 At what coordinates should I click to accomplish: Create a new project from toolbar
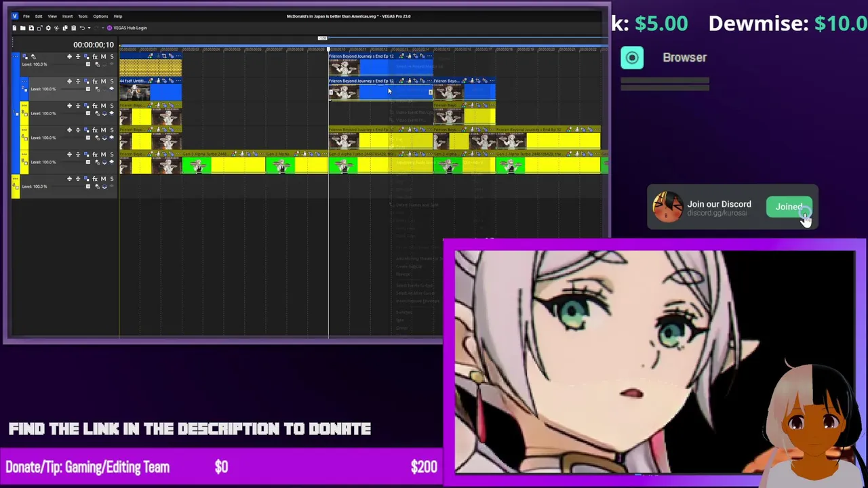click(14, 28)
